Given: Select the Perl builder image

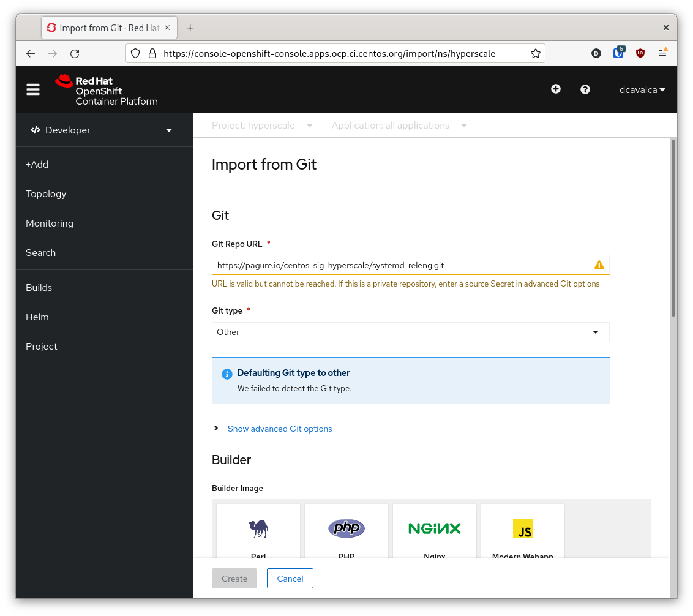Looking at the screenshot, I should pyautogui.click(x=258, y=531).
